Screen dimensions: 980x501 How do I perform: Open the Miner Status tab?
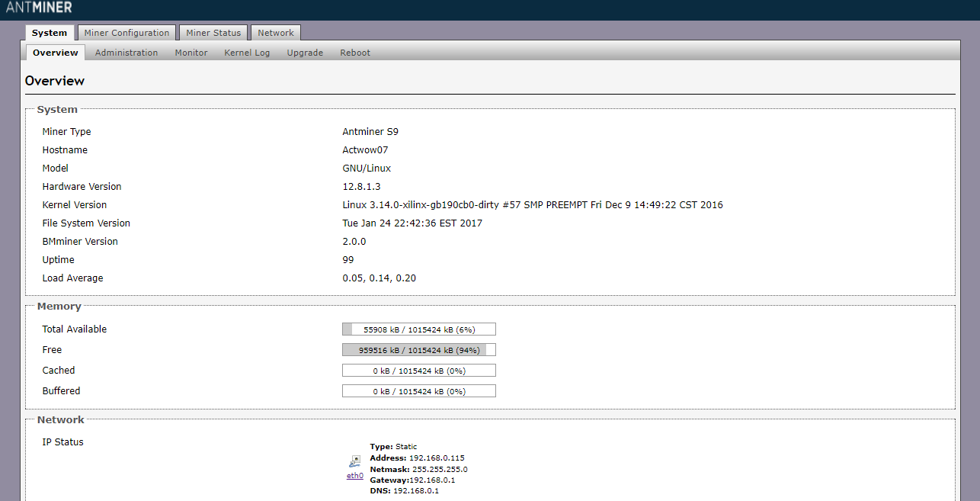[213, 33]
